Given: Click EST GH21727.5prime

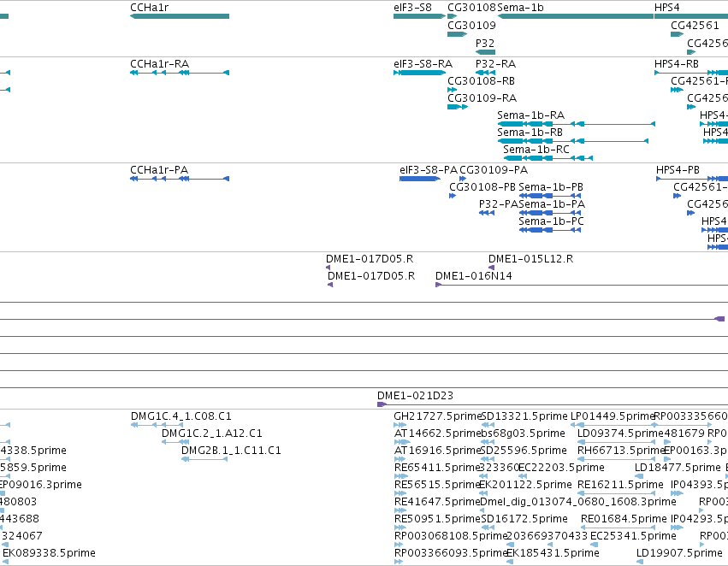Looking at the screenshot, I should coord(400,425).
